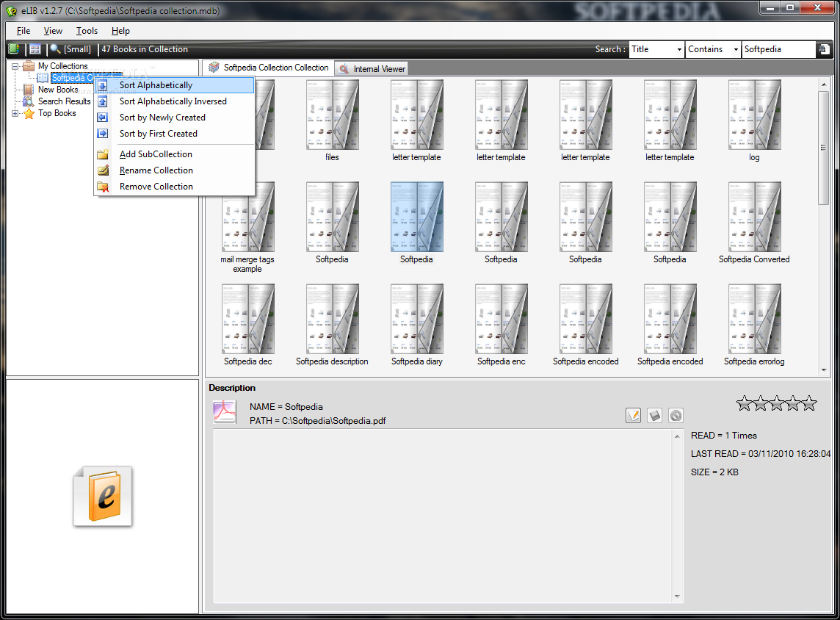Screen dimensions: 840x620
Task: Rate the book with the second star
Action: coord(760,403)
